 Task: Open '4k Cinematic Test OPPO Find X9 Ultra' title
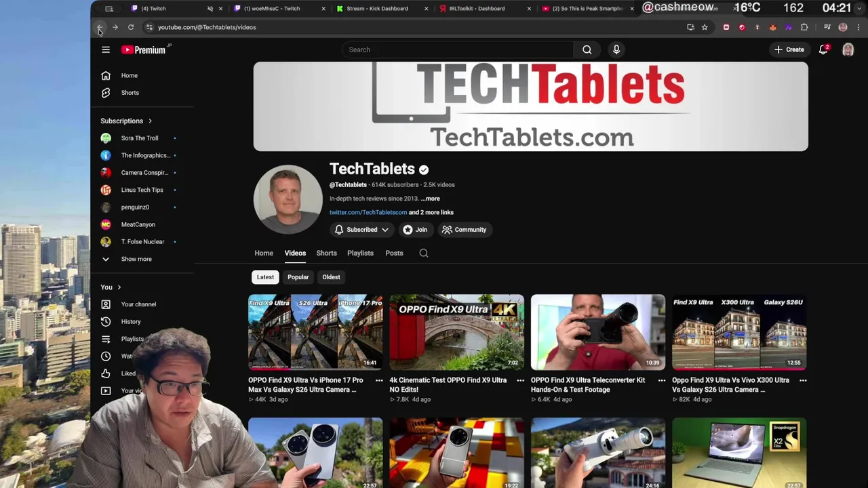coord(448,385)
